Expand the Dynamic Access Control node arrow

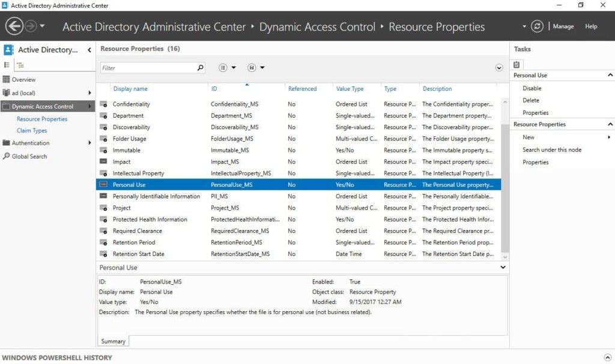point(89,106)
